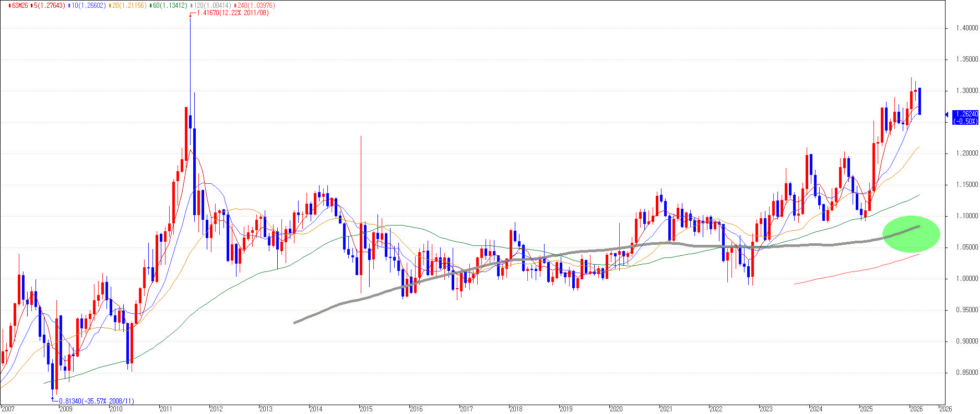Viewport: 980px width, 414px height.
Task: Click the green 60-period MA legend marker
Action: [150, 5]
